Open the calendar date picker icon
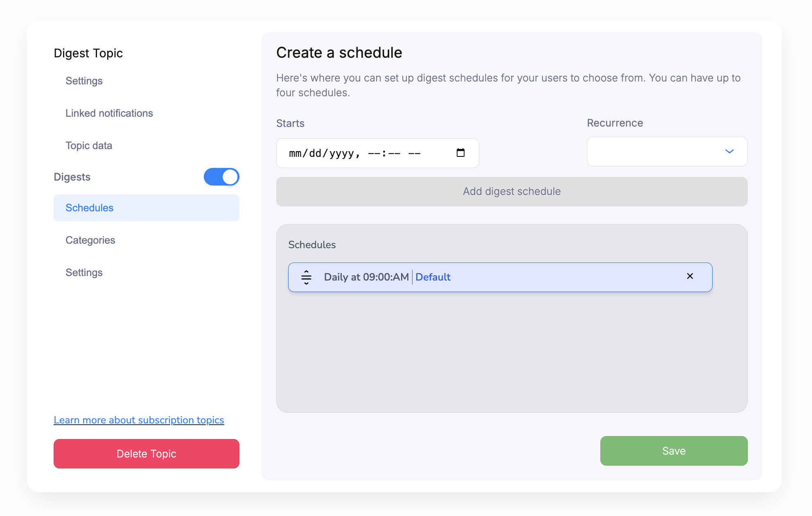This screenshot has width=812, height=516. tap(460, 153)
